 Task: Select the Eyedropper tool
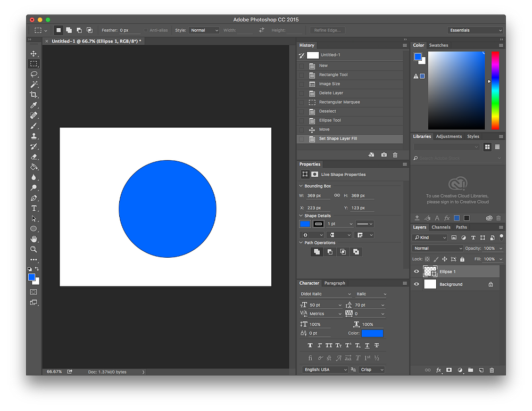pos(34,105)
